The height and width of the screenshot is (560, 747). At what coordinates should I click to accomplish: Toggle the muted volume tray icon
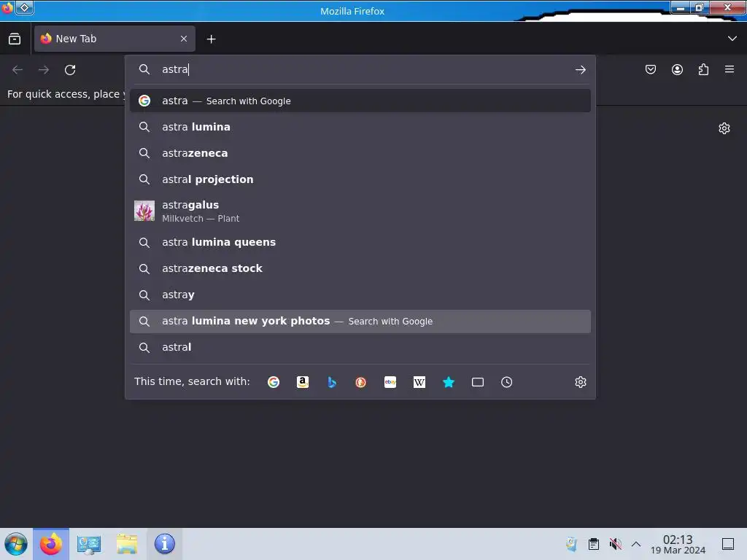point(616,544)
